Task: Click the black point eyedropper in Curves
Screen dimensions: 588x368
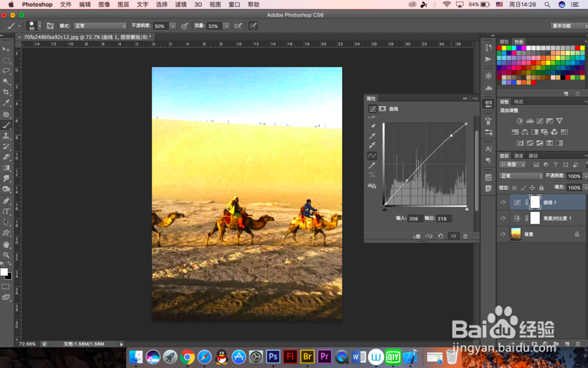Action: coord(372,127)
